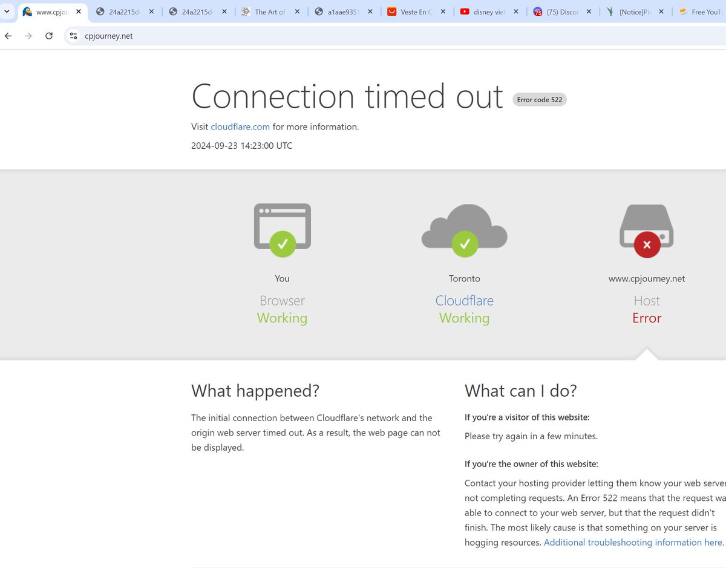Click the red "Error" status text
The image size is (726, 588).
click(647, 318)
